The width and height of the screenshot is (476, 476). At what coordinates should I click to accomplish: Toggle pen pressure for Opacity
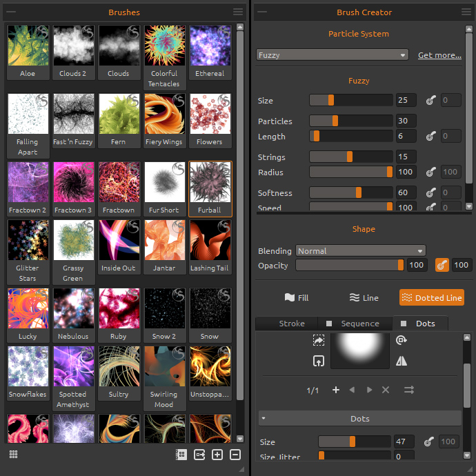pos(442,265)
